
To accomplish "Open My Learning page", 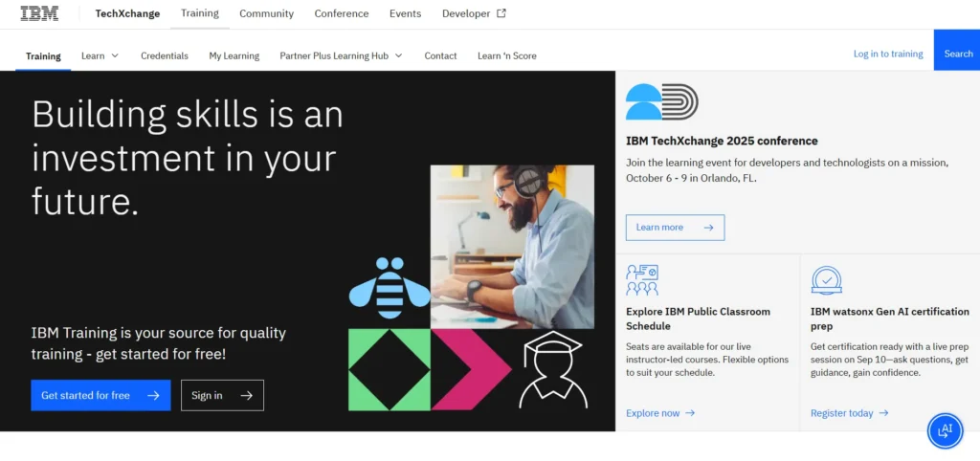I will 234,55.
